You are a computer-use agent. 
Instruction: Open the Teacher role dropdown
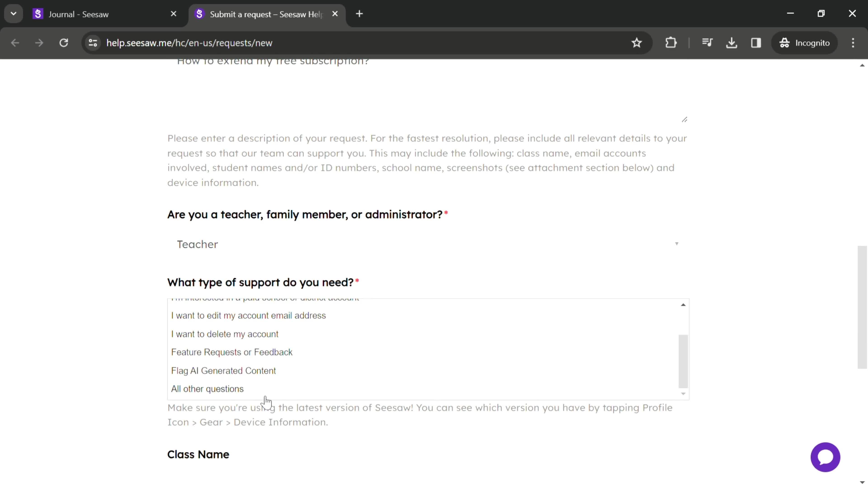pyautogui.click(x=428, y=244)
